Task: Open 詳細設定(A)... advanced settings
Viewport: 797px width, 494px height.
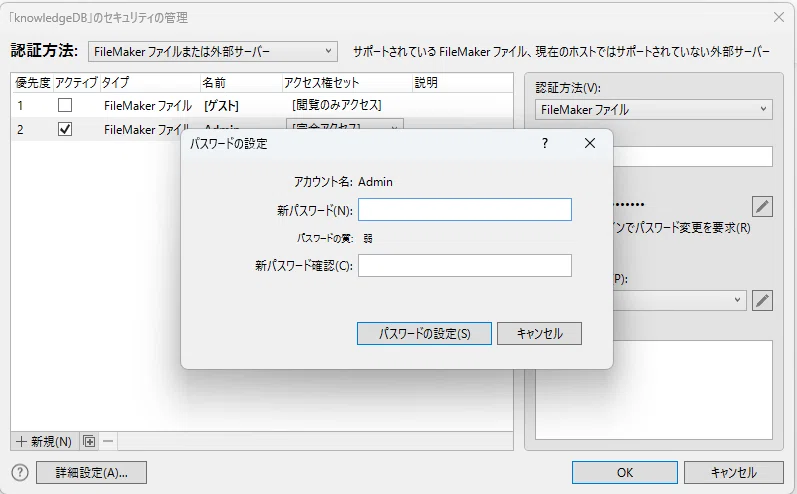Action: click(91, 473)
